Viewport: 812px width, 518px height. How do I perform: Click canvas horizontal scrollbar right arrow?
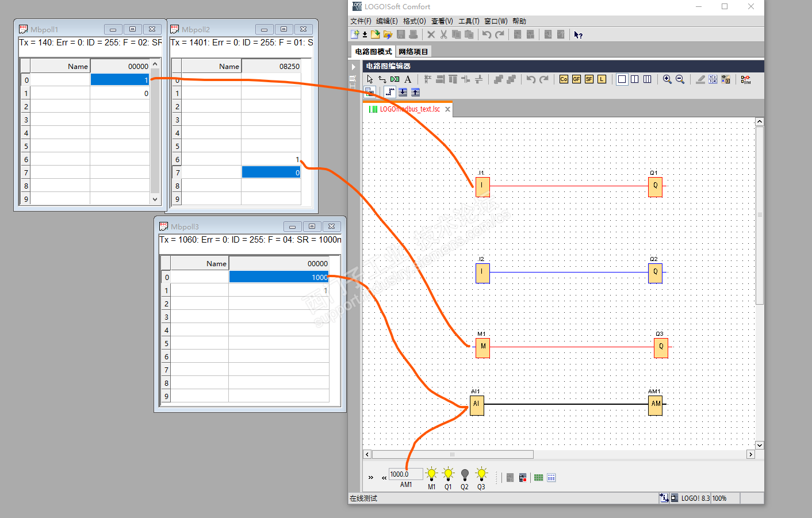(750, 454)
